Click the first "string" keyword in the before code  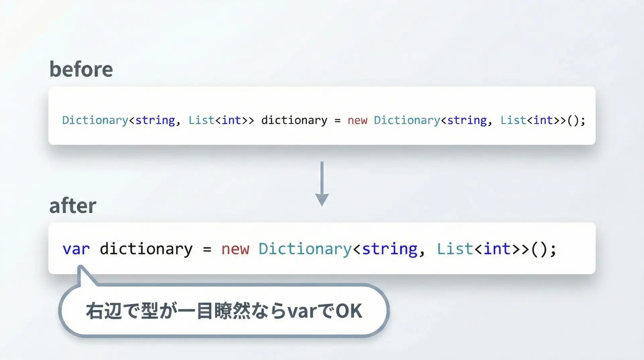click(155, 120)
